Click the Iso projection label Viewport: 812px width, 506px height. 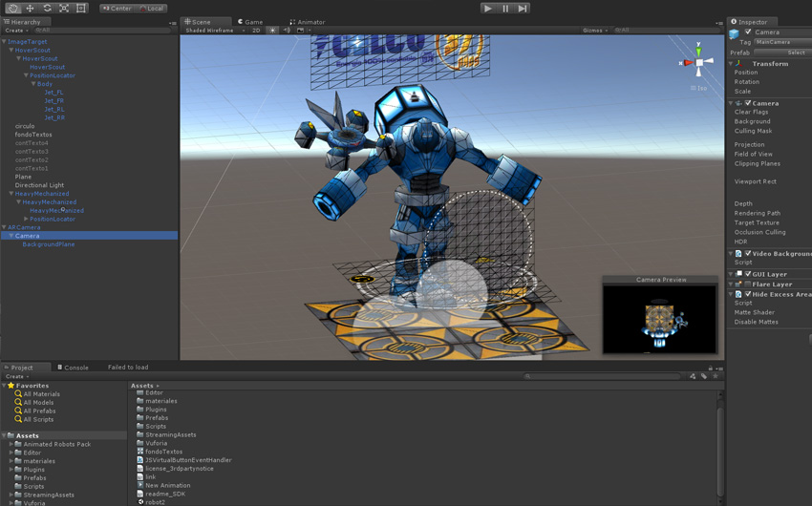click(699, 89)
